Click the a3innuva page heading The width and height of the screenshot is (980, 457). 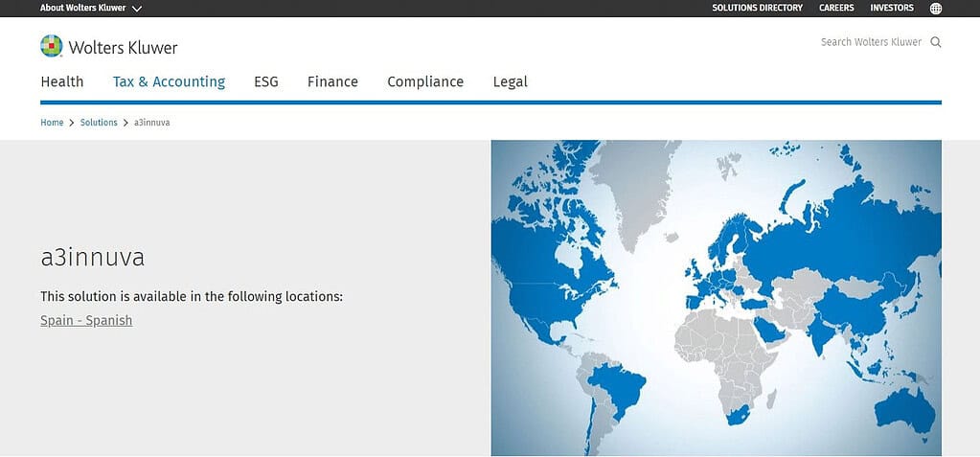[93, 258]
